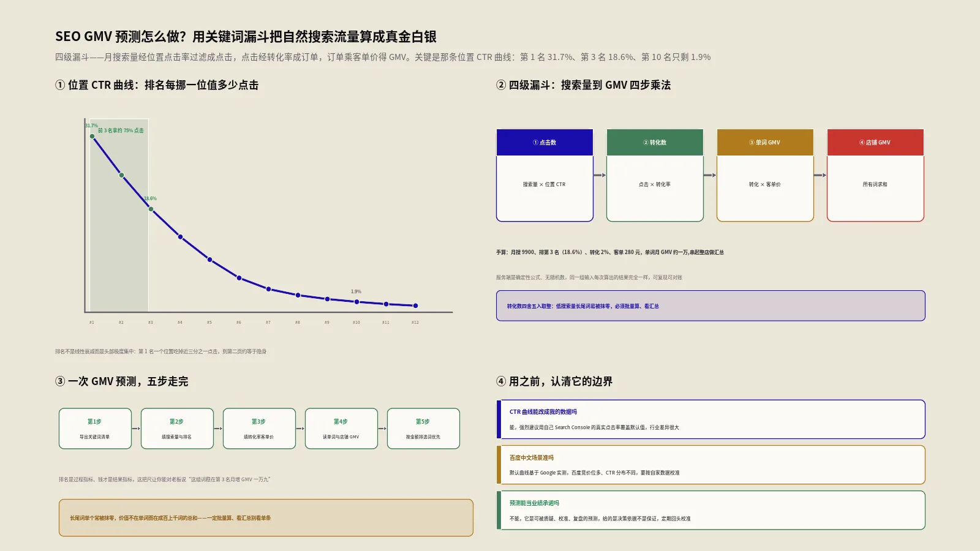Click the rank #3 point labeled 18.6%
This screenshot has height=551, width=980.
(x=151, y=209)
